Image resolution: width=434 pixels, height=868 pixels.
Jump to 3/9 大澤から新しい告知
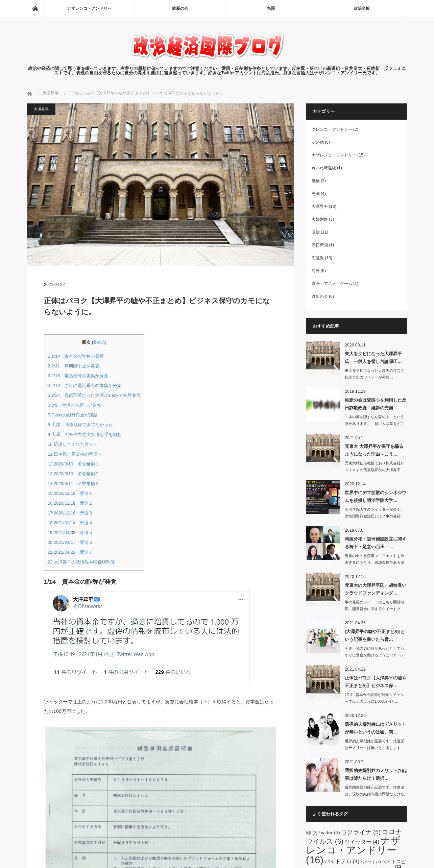click(74, 405)
